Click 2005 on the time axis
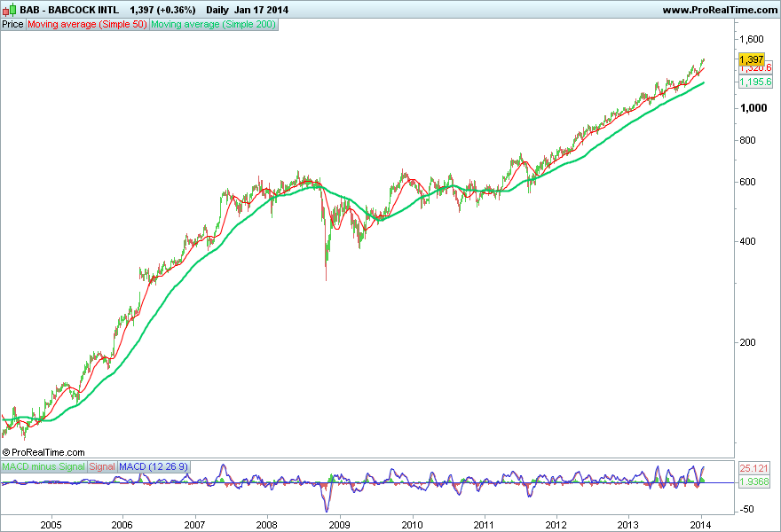This screenshot has height=532, width=781. [51, 525]
